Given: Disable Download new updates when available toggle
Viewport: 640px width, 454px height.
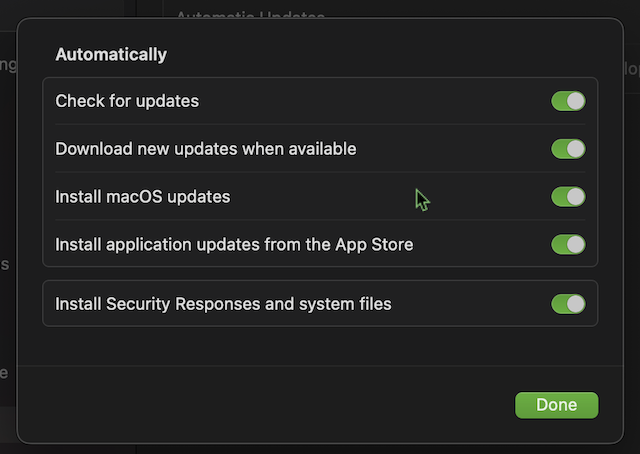Looking at the screenshot, I should click(x=568, y=149).
